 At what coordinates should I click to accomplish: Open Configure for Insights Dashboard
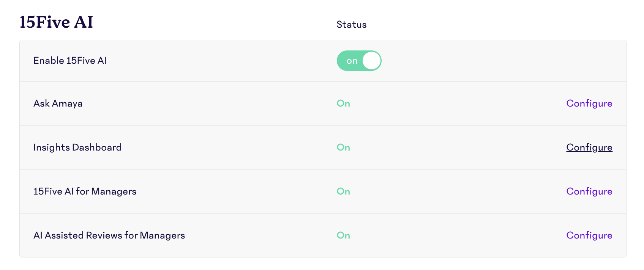click(x=589, y=148)
